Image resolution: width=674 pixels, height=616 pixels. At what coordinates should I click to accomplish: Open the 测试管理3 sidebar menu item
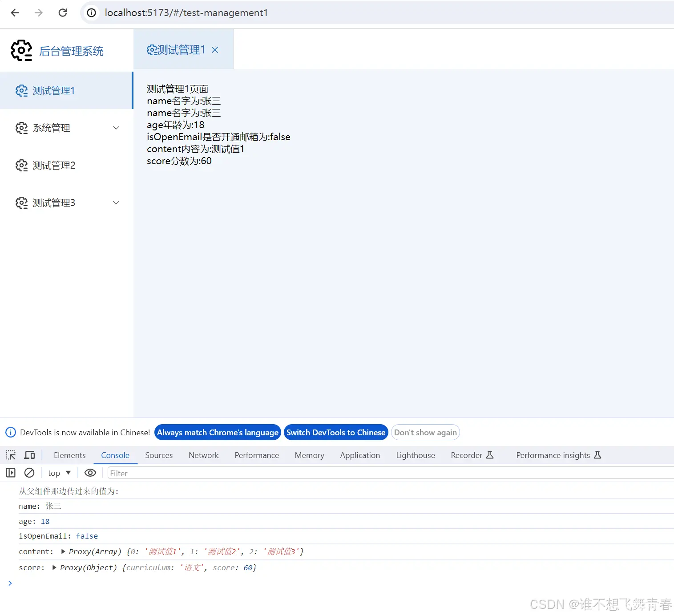click(66, 203)
